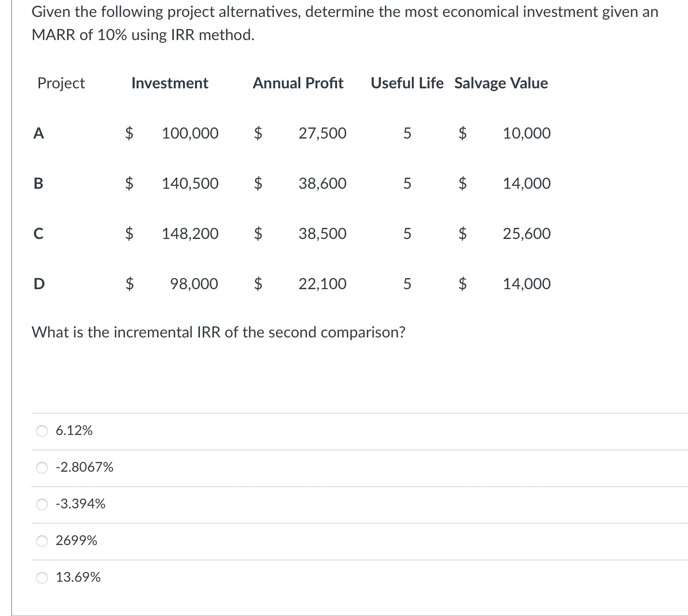
Task: Select the -2.8067% answer option
Action: [x=42, y=467]
